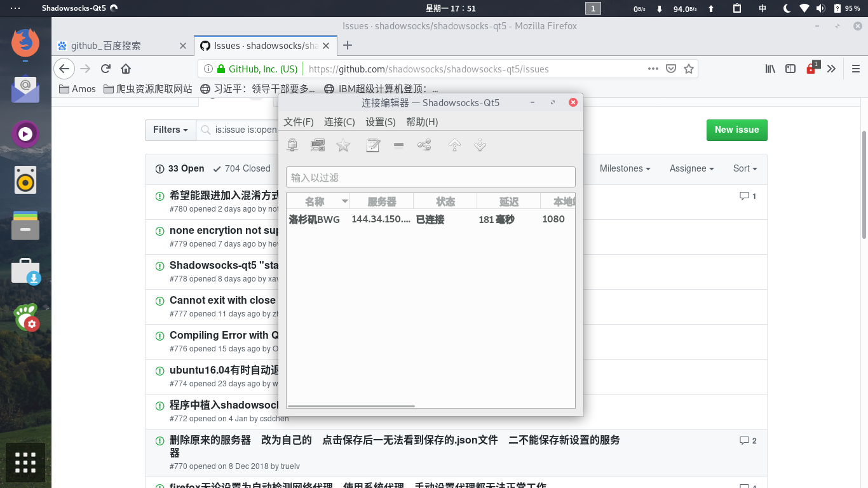Click the 延迟 column header

[508, 201]
